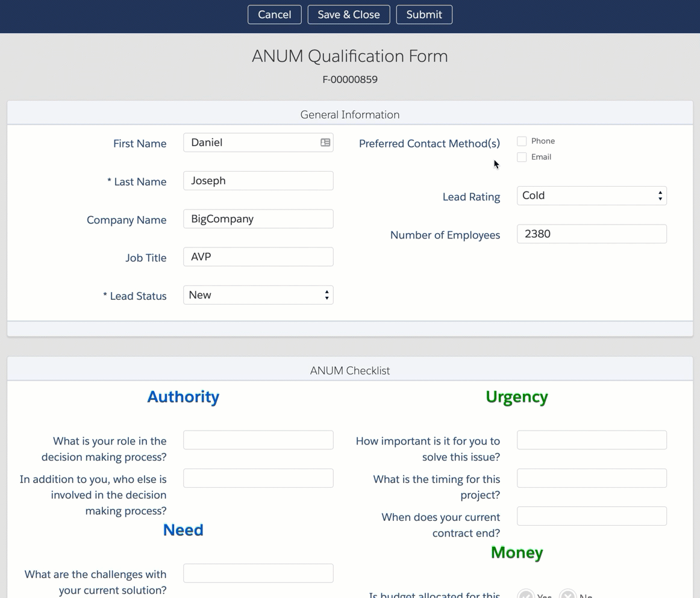
Task: Click the Urgency heading
Action: pos(516,397)
